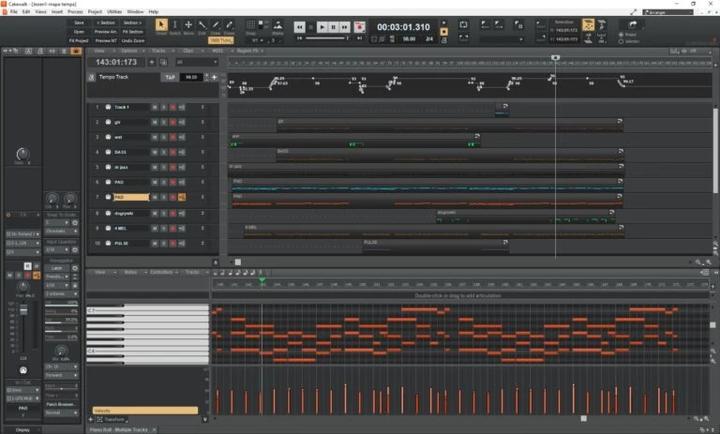Screen dimensions: 720x434
Task: Mute the BASS track
Action: point(154,152)
